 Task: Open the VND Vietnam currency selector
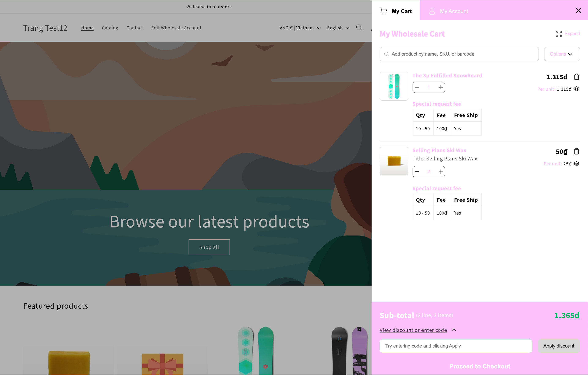[x=300, y=28]
